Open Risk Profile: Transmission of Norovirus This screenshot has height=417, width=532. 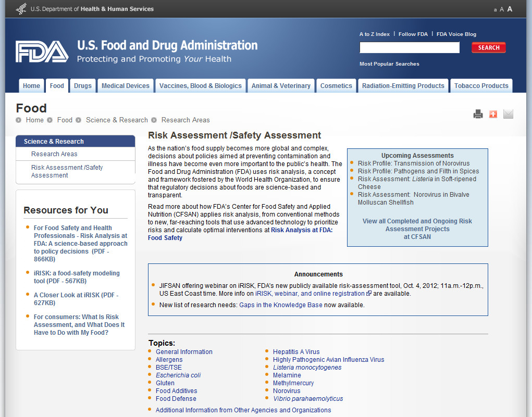click(x=414, y=163)
